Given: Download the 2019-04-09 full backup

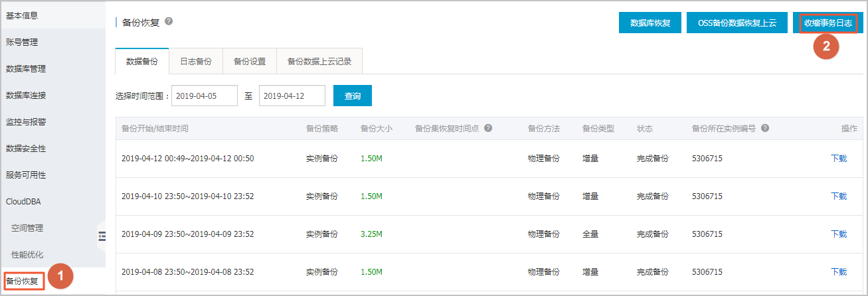Looking at the screenshot, I should coord(839,234).
